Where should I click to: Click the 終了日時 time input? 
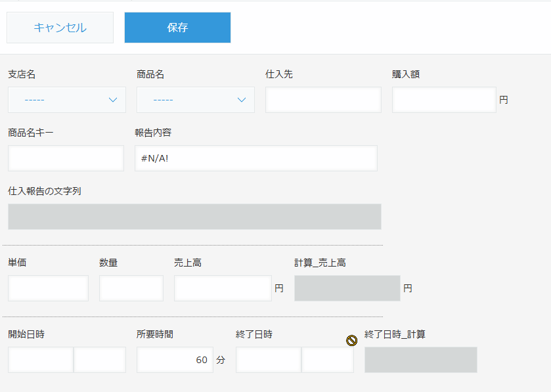click(327, 360)
